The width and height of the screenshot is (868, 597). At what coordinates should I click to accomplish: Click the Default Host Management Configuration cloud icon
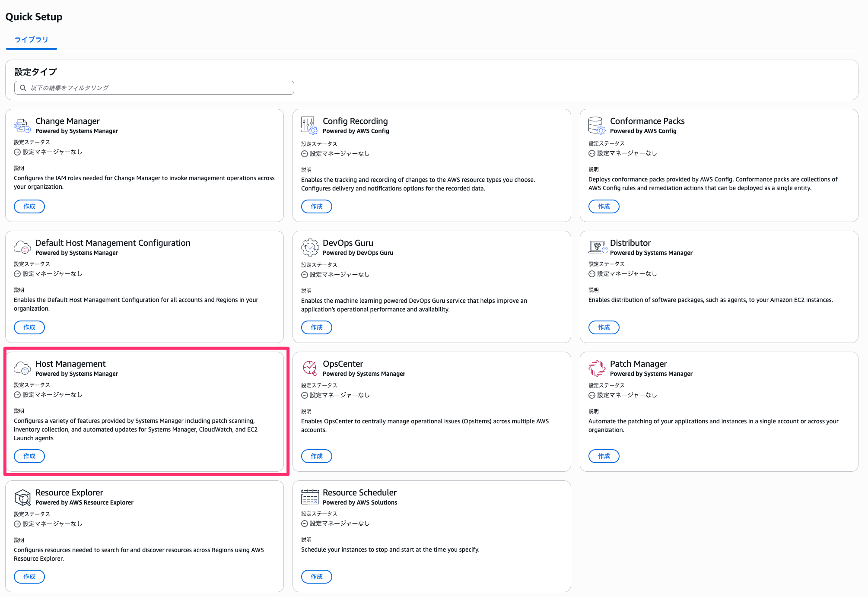[22, 247]
